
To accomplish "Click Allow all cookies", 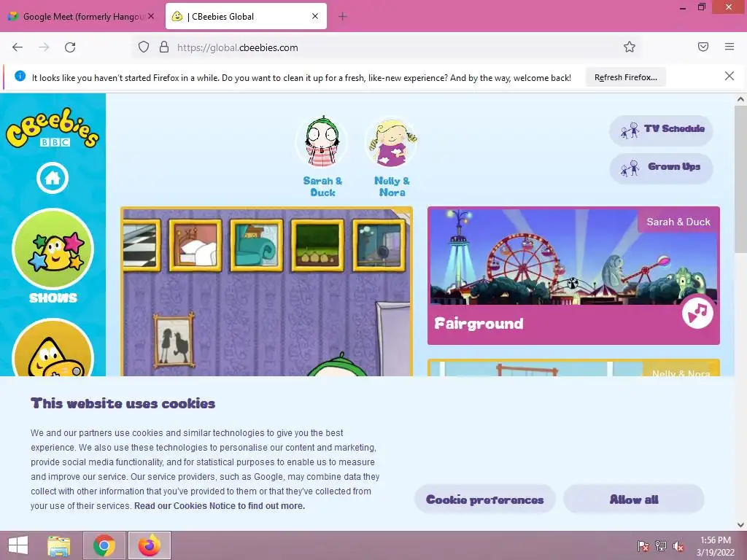I will click(634, 499).
